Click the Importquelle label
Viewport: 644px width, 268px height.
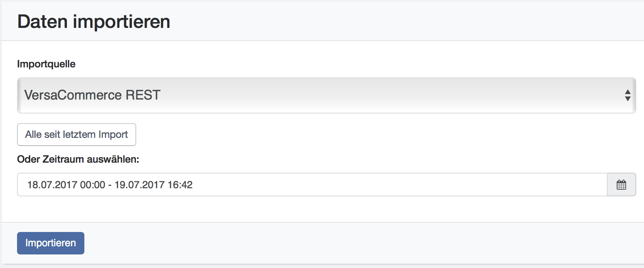point(46,64)
